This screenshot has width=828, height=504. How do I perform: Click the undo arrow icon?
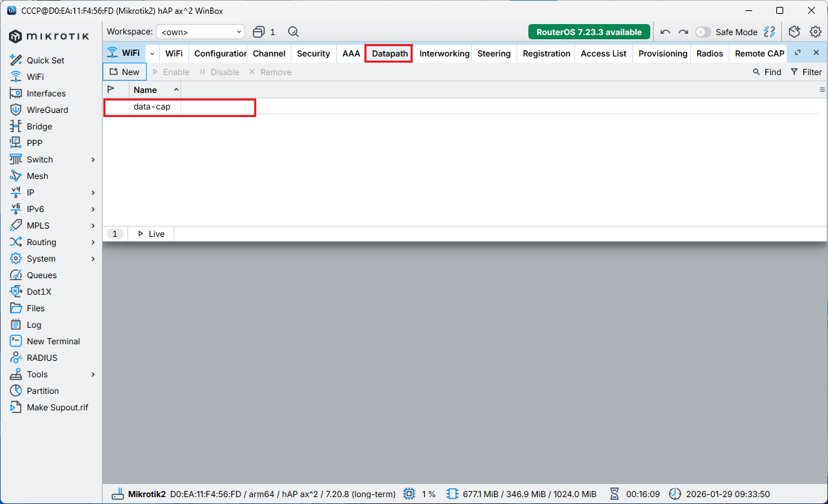click(x=665, y=32)
